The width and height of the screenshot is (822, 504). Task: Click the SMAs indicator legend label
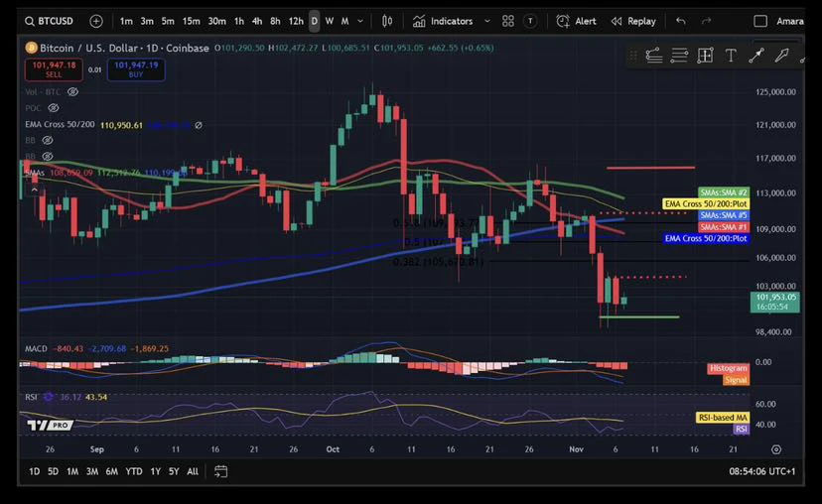[x=35, y=173]
